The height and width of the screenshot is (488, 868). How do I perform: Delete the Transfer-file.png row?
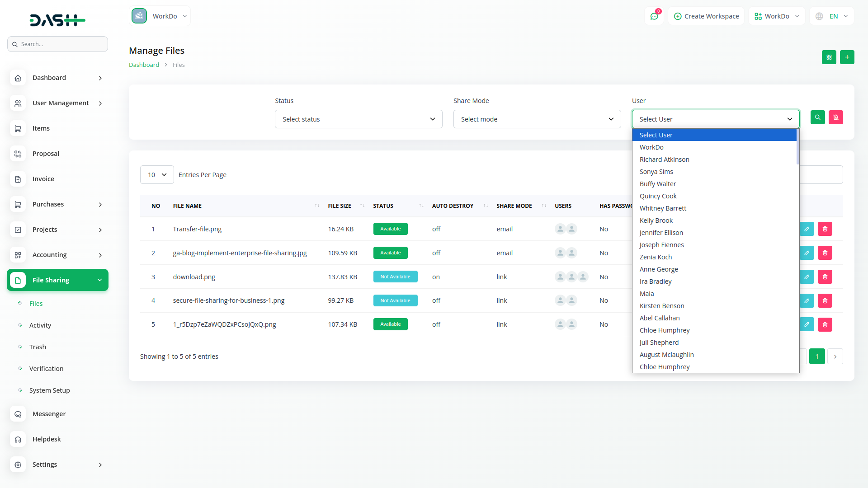tap(825, 229)
